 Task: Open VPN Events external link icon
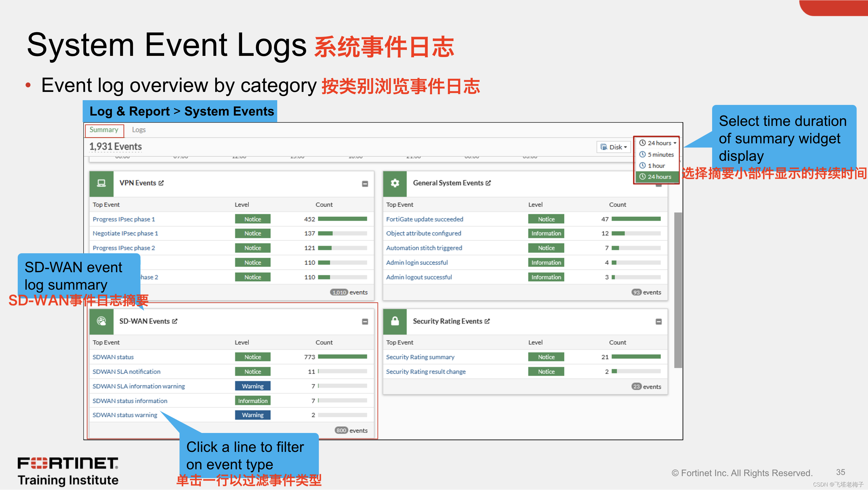click(161, 183)
